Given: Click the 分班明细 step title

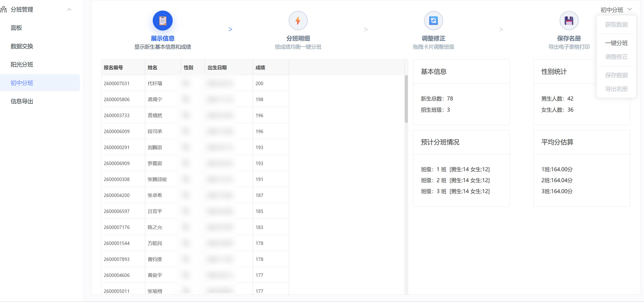Looking at the screenshot, I should pos(298,39).
